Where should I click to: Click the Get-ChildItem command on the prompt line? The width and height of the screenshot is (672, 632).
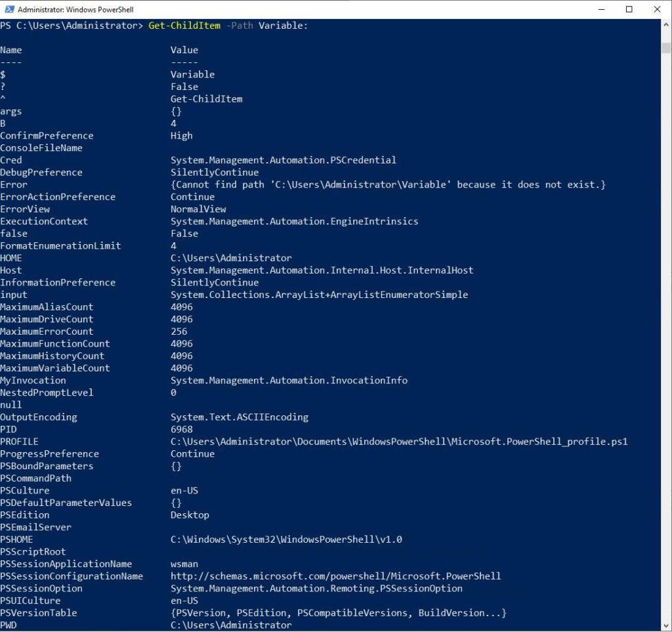pos(184,26)
